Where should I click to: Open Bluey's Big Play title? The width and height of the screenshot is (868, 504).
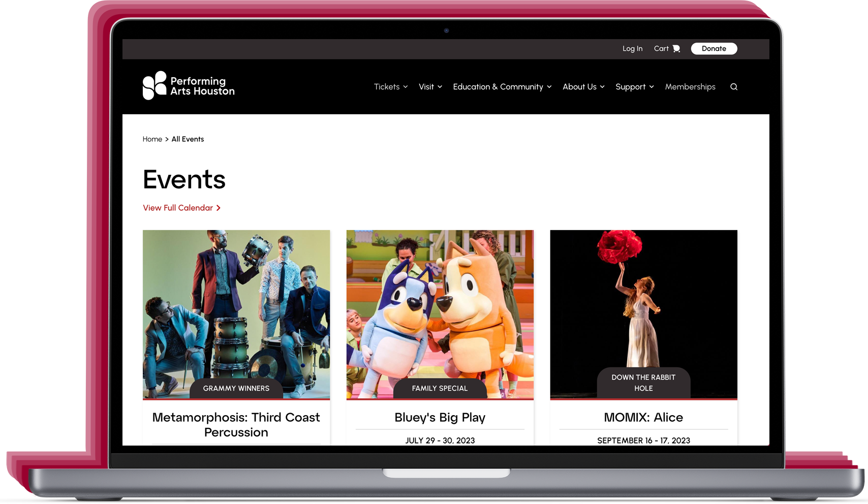(440, 418)
